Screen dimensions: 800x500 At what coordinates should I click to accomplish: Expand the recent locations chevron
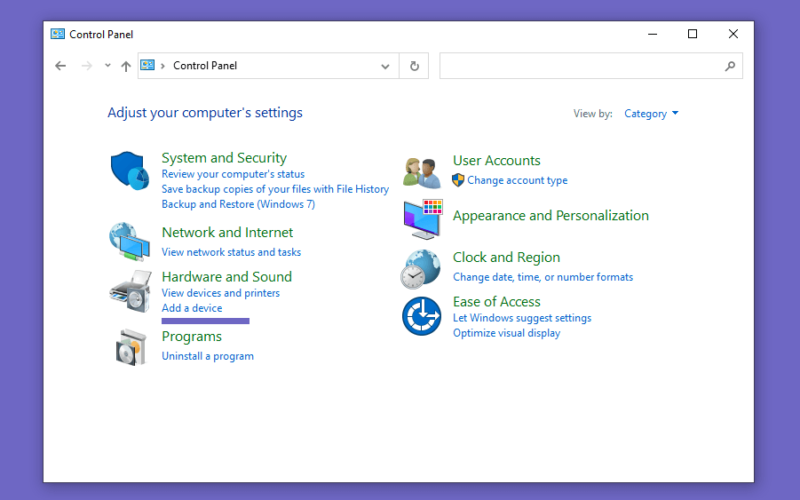click(107, 65)
